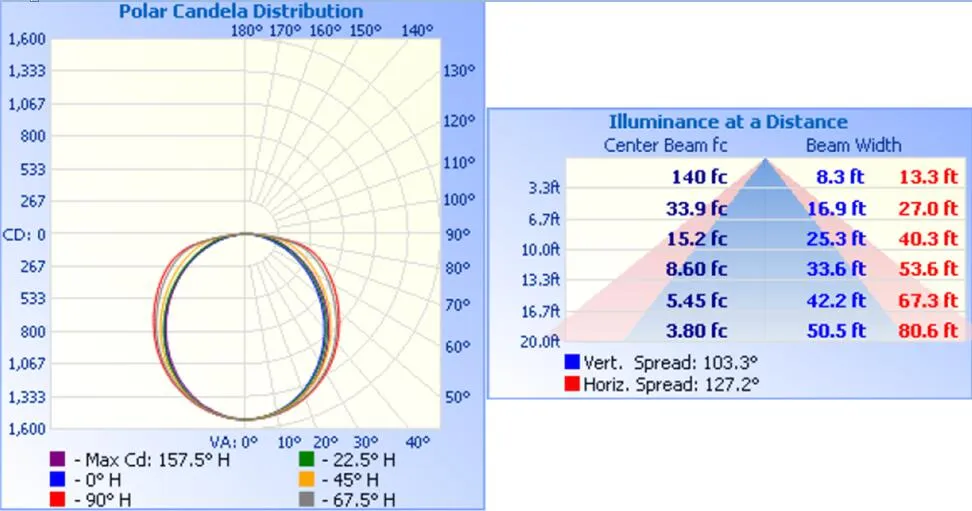Image resolution: width=972 pixels, height=511 pixels.
Task: Click the 22.5° H legend label
Action: pos(360,460)
